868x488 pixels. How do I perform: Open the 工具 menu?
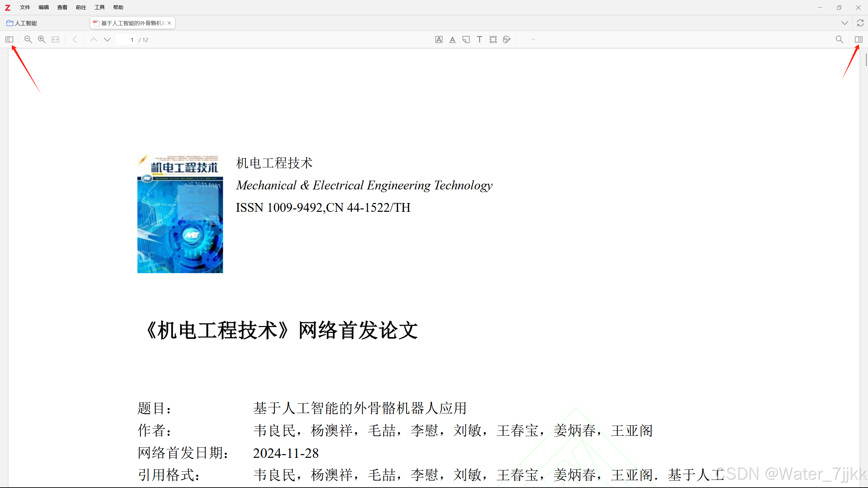click(99, 7)
